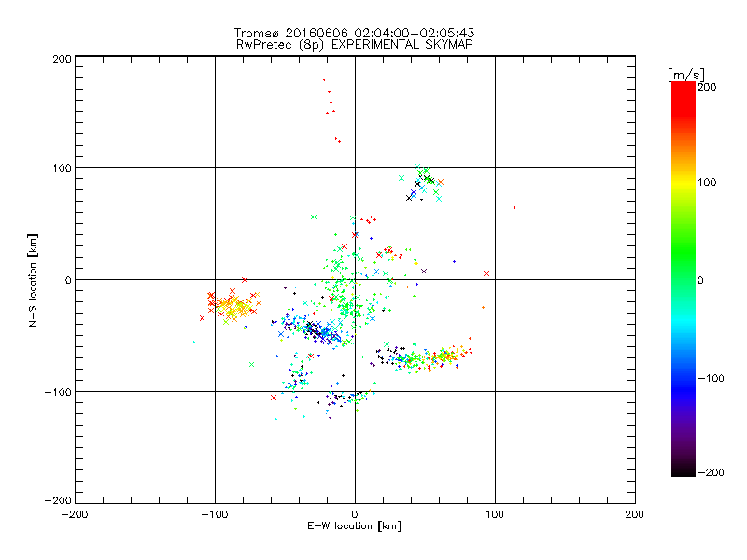747x560 pixels.
Task: Click the colorbar label '100'
Action: point(707,182)
